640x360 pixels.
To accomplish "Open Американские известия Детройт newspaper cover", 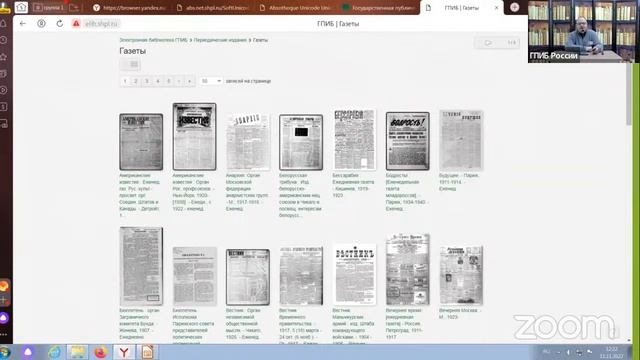I will [141, 142].
